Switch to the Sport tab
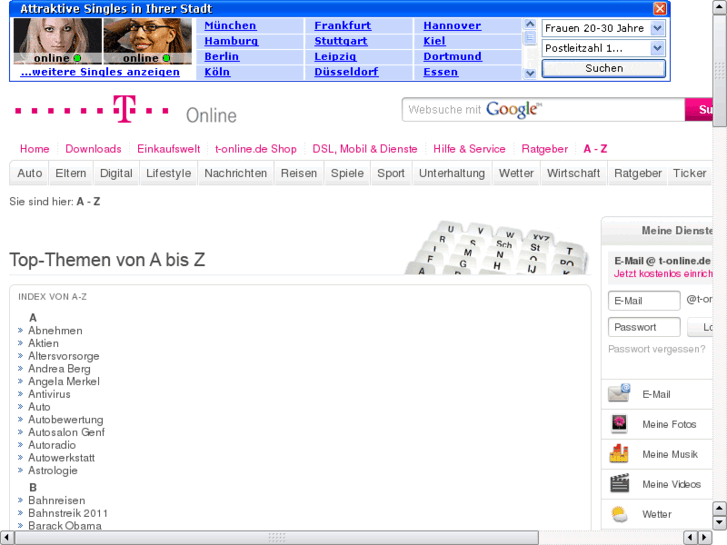Screen dimensions: 727x545 [390, 173]
